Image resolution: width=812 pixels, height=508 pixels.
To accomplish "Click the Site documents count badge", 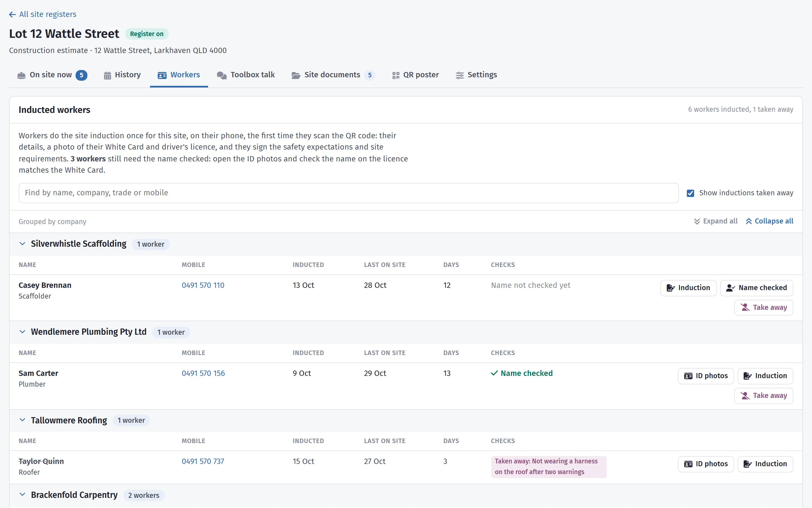I will 370,75.
